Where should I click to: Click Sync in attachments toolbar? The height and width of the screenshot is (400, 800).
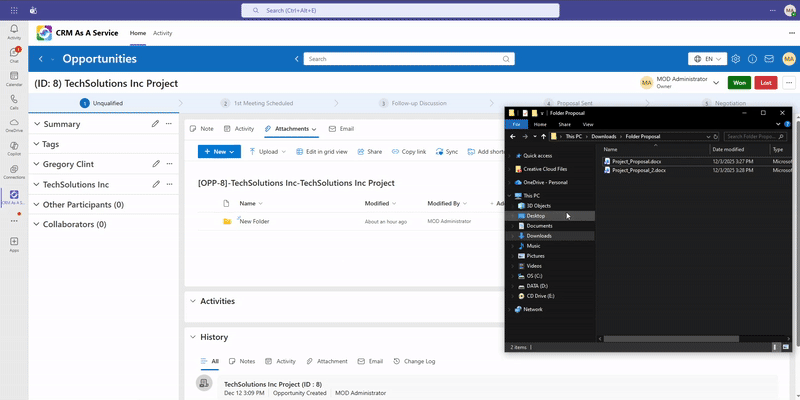pos(447,152)
